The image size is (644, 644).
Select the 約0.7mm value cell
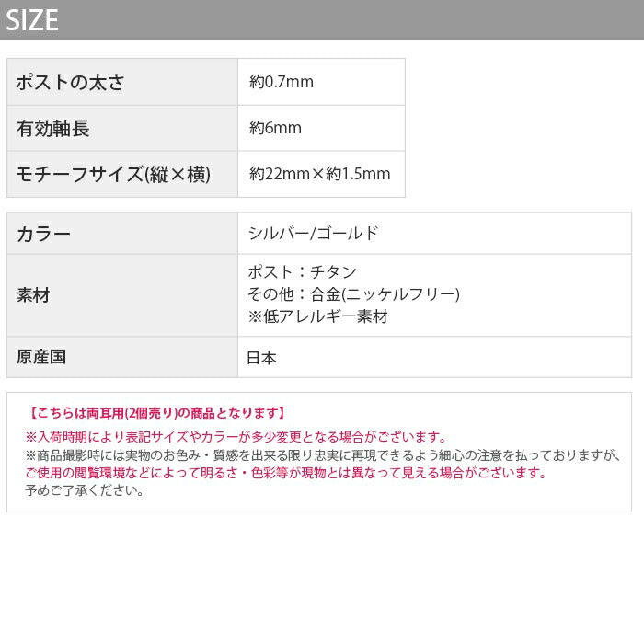(x=282, y=82)
